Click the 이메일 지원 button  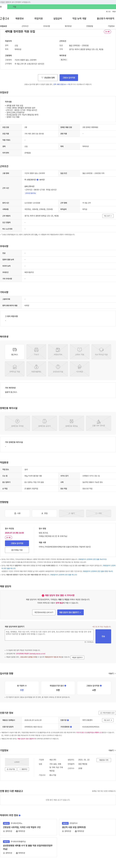(x=17, y=550)
